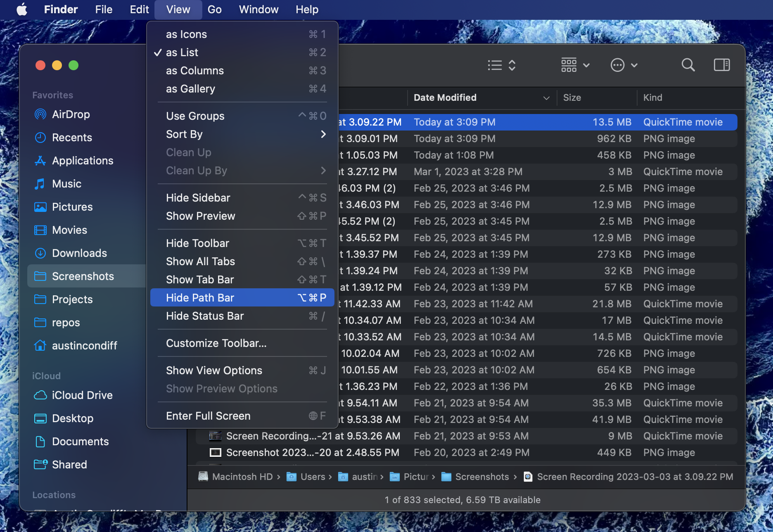Image resolution: width=773 pixels, height=532 pixels.
Task: Hide the Status Bar via the menu
Action: 205,316
